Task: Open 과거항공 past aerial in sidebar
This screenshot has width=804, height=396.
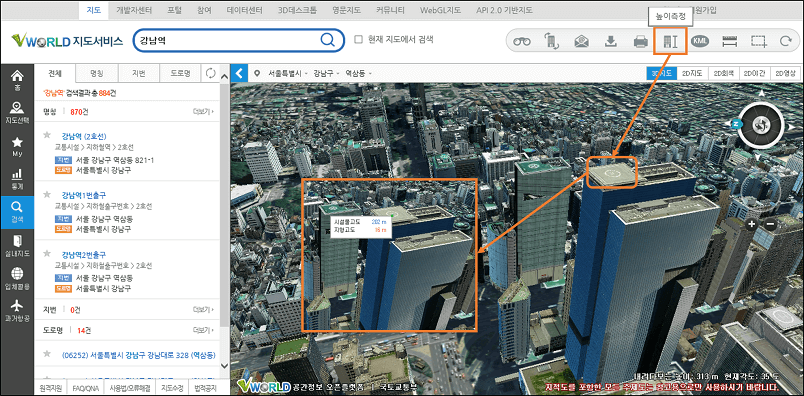Action: [17, 311]
